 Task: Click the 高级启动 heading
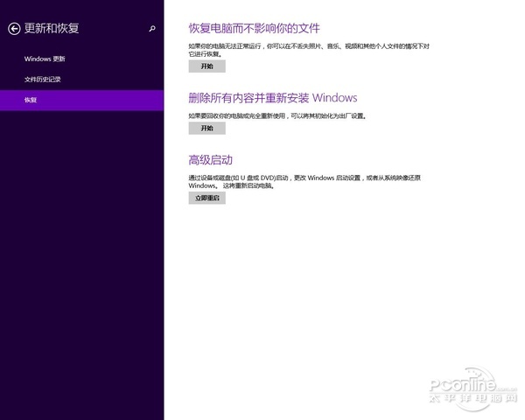click(211, 160)
